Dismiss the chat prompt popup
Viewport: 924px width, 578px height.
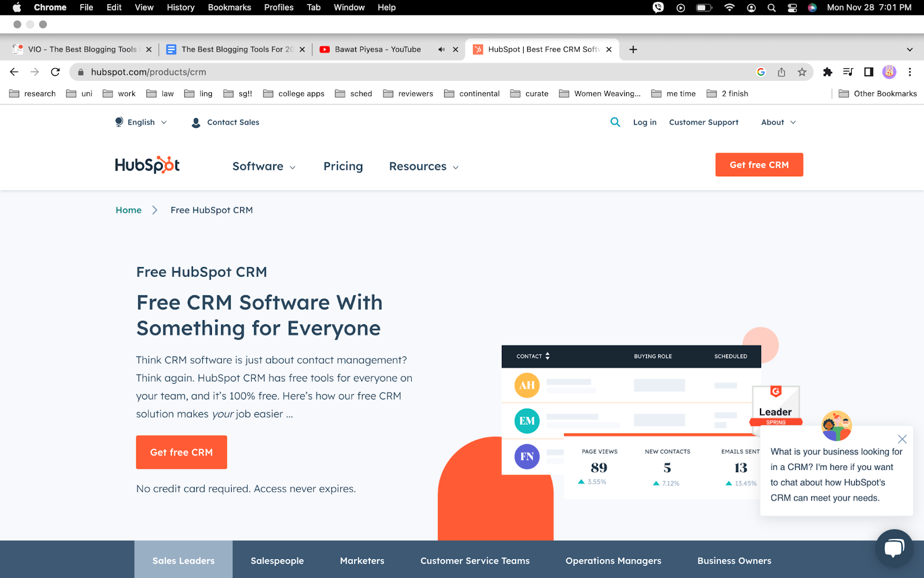click(x=902, y=439)
